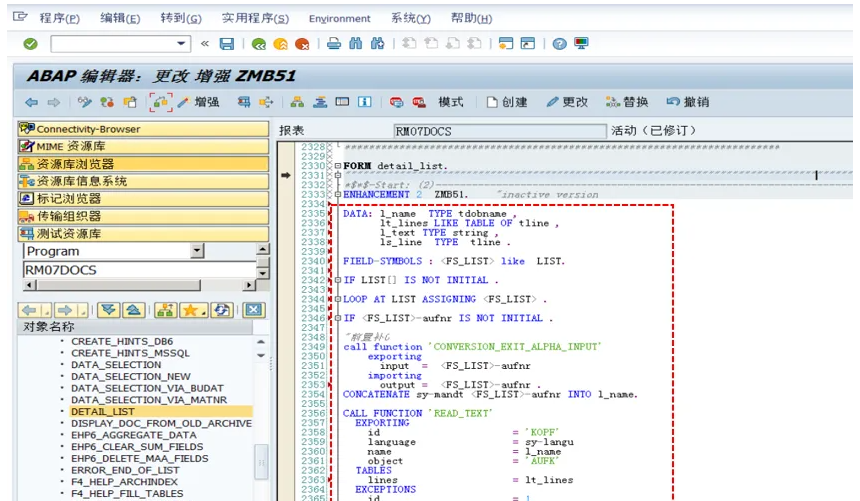Click the 替换 button
The image size is (860, 501).
[x=627, y=102]
